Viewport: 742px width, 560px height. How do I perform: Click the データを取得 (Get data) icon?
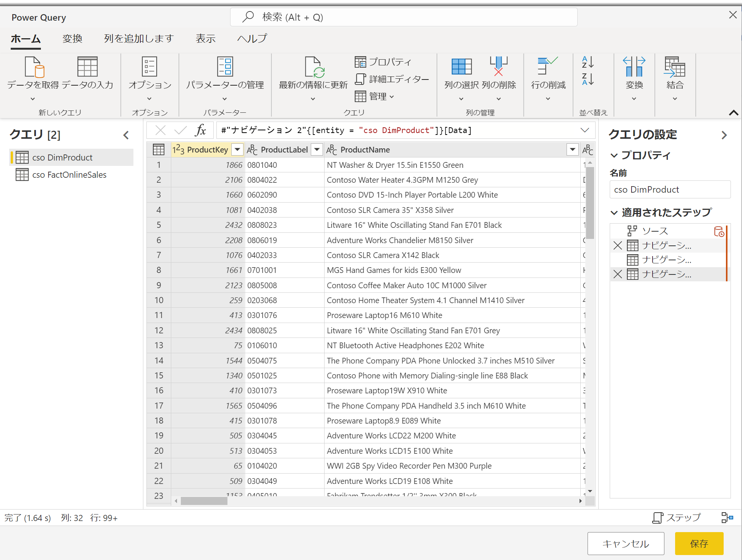pos(33,68)
